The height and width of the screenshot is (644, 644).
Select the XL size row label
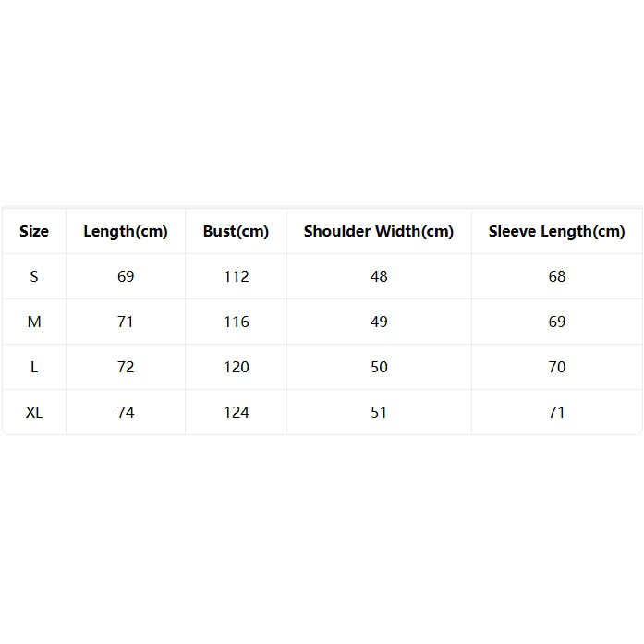(x=34, y=412)
